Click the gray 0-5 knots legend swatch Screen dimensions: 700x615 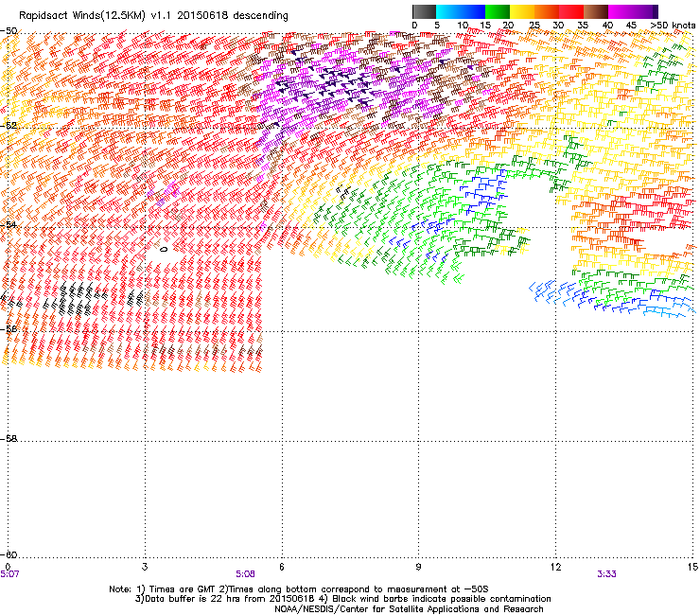[424, 11]
